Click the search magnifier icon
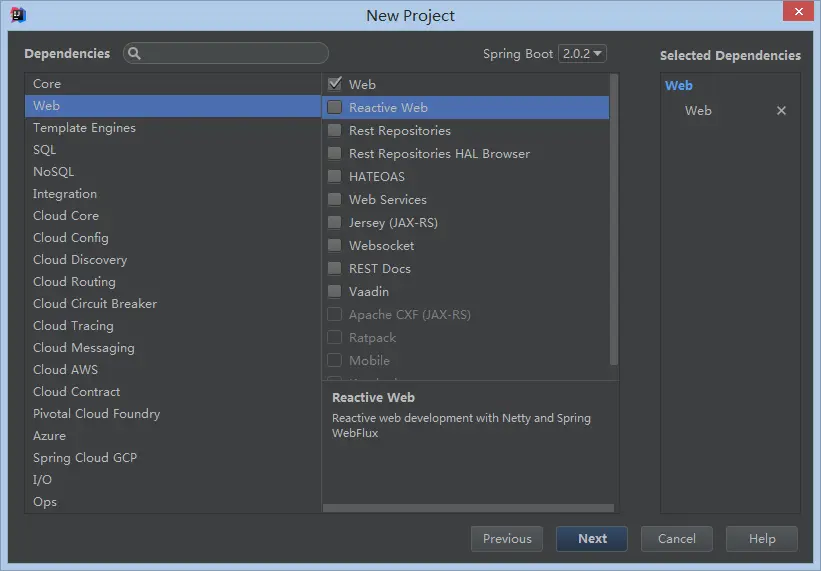The height and width of the screenshot is (571, 821). (134, 53)
